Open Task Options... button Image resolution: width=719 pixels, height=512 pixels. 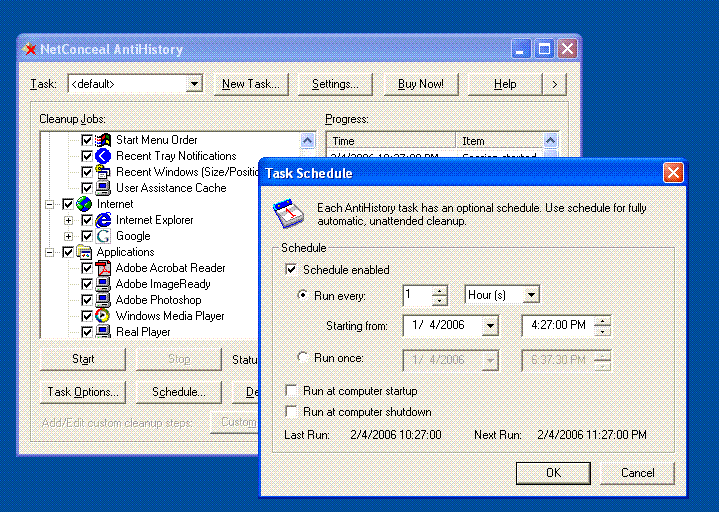click(83, 392)
